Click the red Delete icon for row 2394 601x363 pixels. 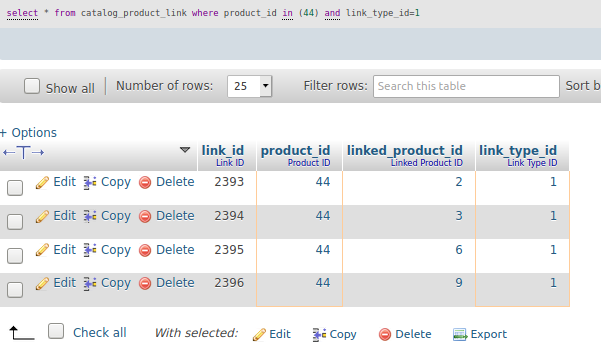point(145,217)
